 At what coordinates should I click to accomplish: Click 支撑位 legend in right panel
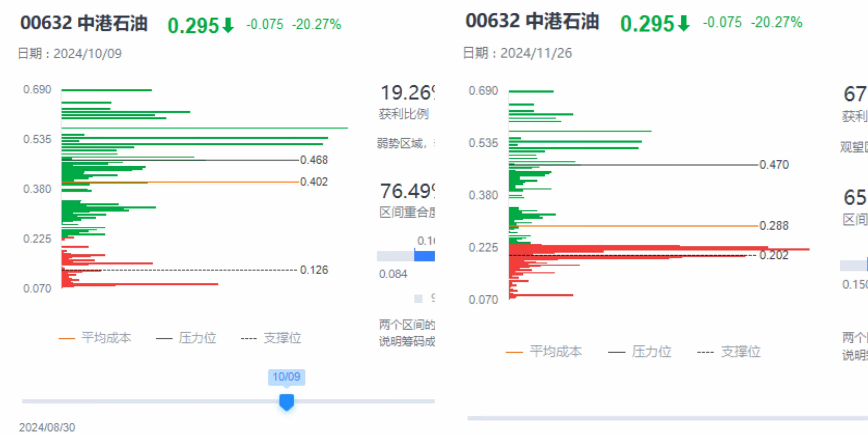pos(729,351)
